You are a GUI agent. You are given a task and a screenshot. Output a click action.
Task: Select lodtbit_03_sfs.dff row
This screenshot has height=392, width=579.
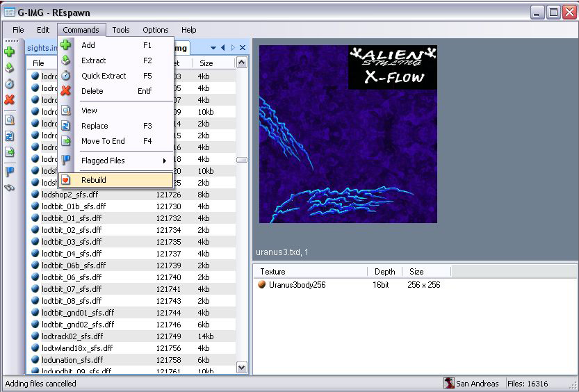(132, 242)
